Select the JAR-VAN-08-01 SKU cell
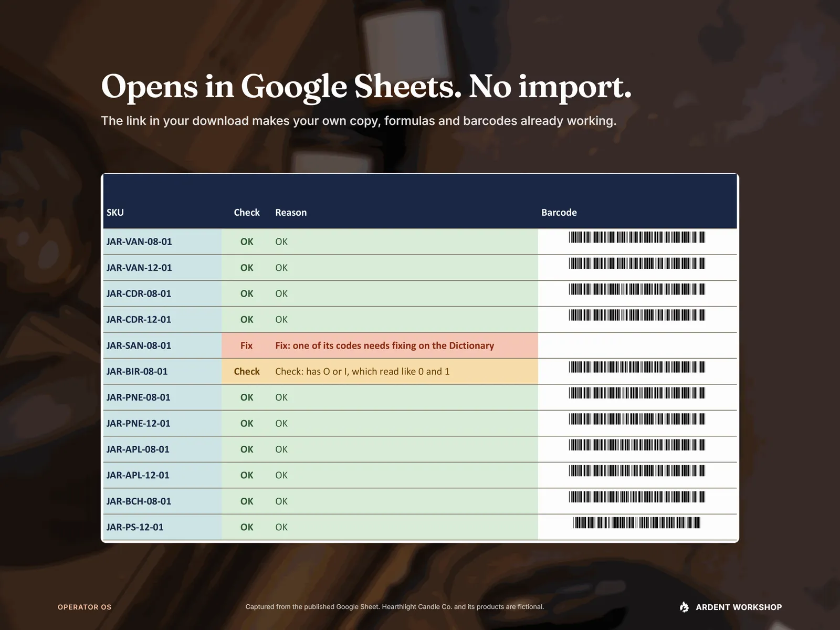The width and height of the screenshot is (840, 630). (x=162, y=241)
